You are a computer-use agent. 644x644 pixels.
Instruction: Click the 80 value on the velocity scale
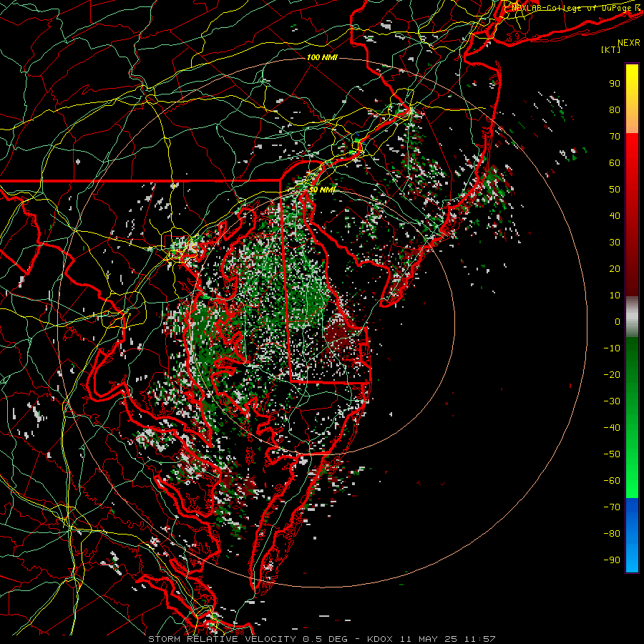pos(615,109)
